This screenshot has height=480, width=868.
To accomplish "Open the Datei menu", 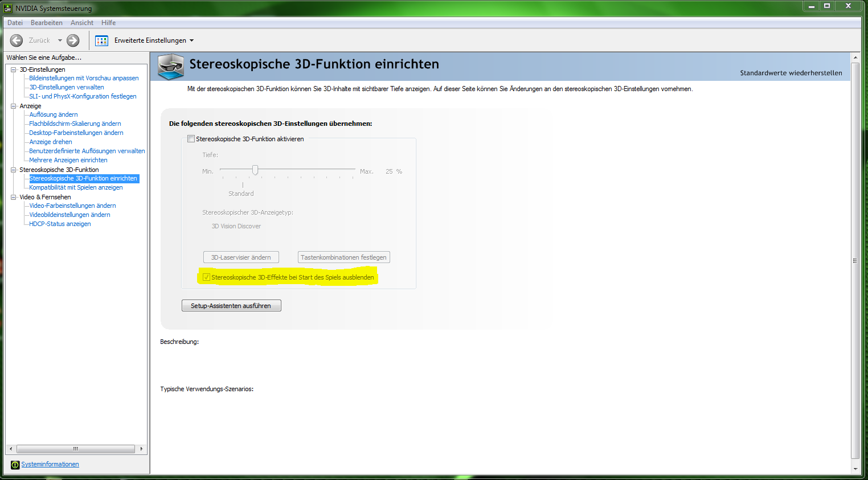I will click(x=15, y=23).
